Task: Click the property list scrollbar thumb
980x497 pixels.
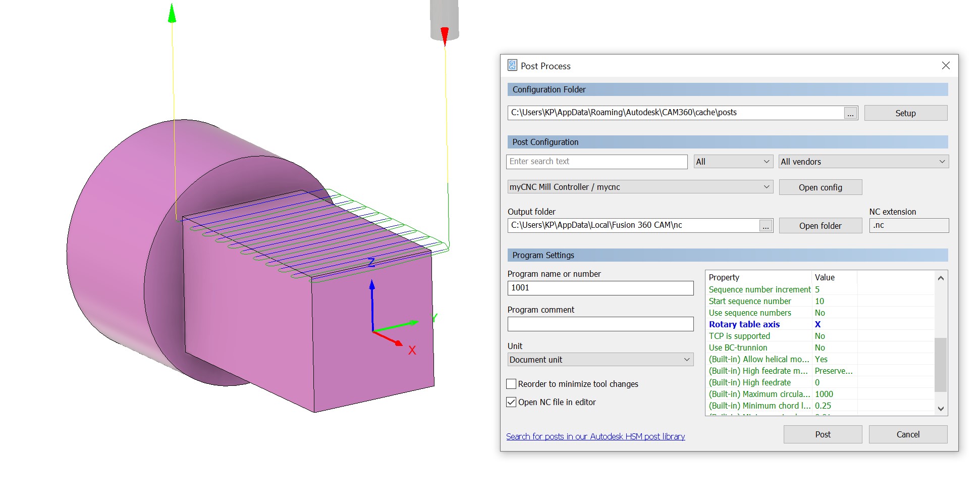Action: pos(941,365)
